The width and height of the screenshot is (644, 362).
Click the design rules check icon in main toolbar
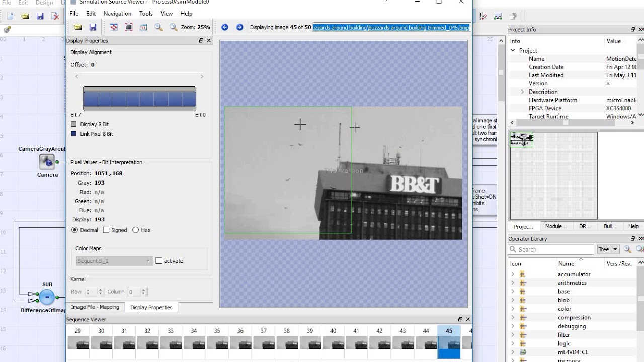(483, 16)
